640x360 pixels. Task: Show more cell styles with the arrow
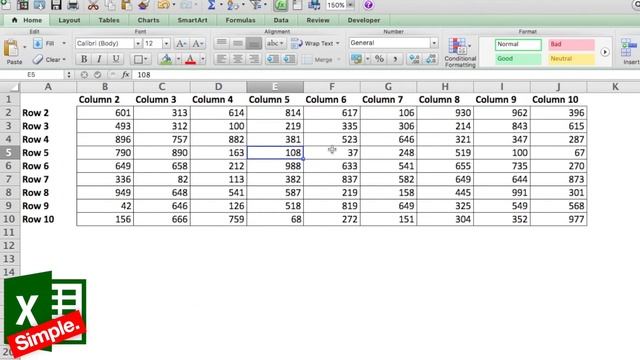(605, 52)
